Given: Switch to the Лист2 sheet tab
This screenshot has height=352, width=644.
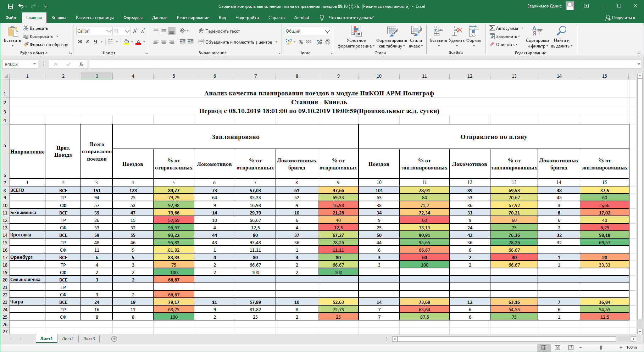Looking at the screenshot, I should tap(68, 339).
